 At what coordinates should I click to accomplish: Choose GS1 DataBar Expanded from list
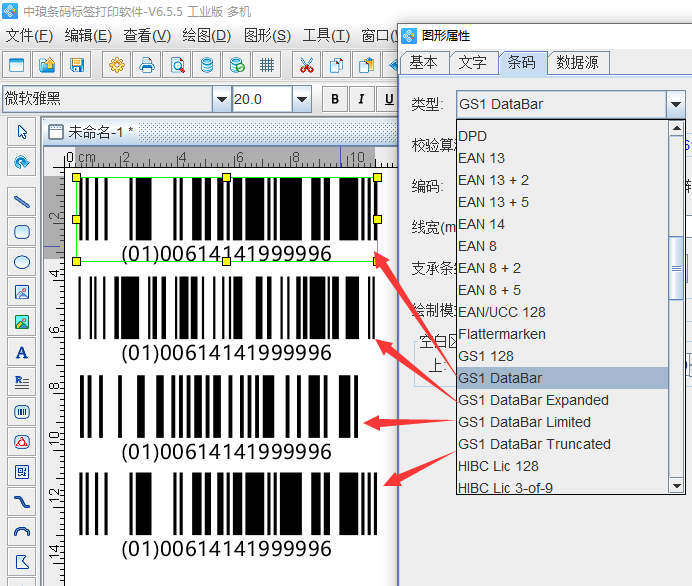pyautogui.click(x=533, y=400)
